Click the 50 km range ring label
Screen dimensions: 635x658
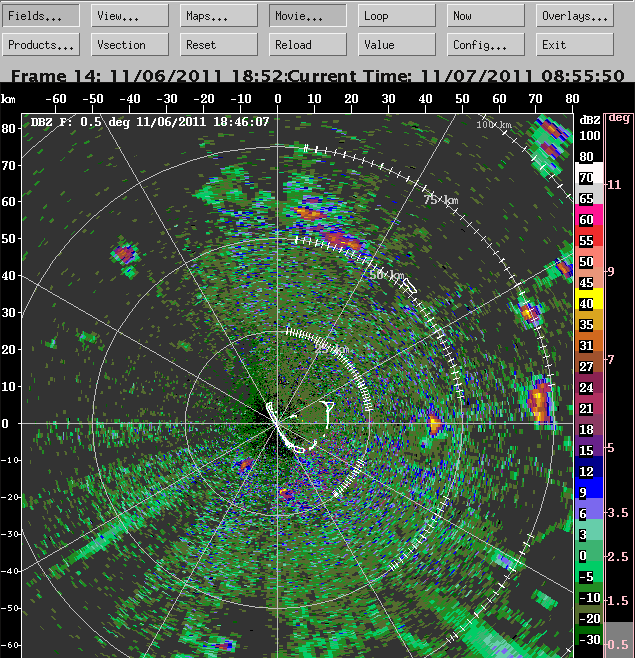pos(387,275)
